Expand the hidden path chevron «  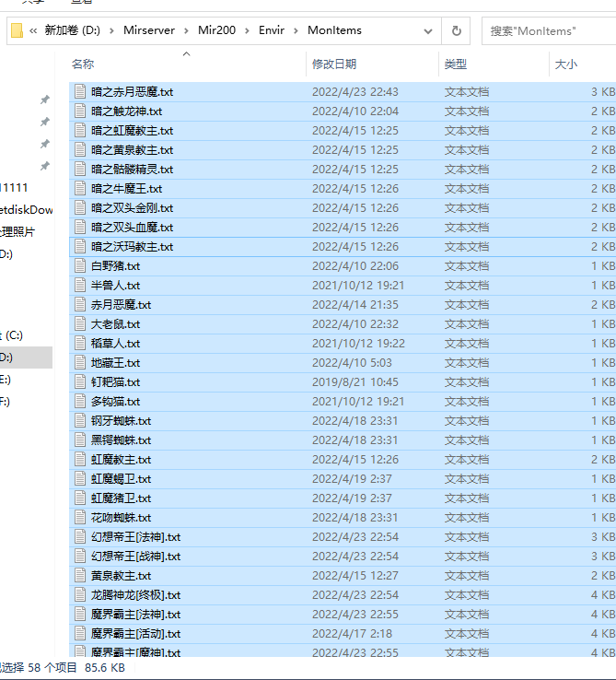pyautogui.click(x=33, y=30)
